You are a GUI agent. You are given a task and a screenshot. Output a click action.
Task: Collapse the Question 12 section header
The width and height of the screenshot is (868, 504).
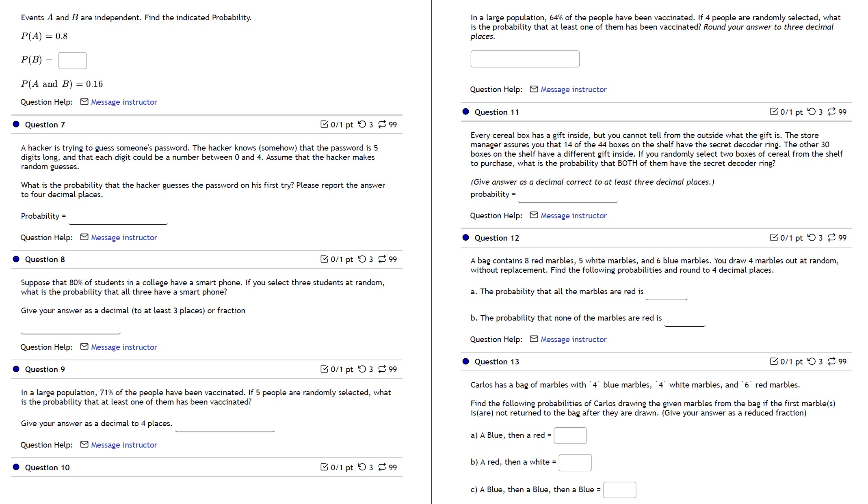pyautogui.click(x=496, y=238)
